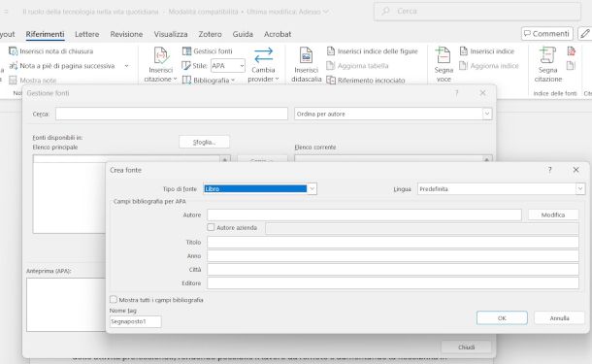Click the search magnifier in Cerca box

[x=385, y=12]
